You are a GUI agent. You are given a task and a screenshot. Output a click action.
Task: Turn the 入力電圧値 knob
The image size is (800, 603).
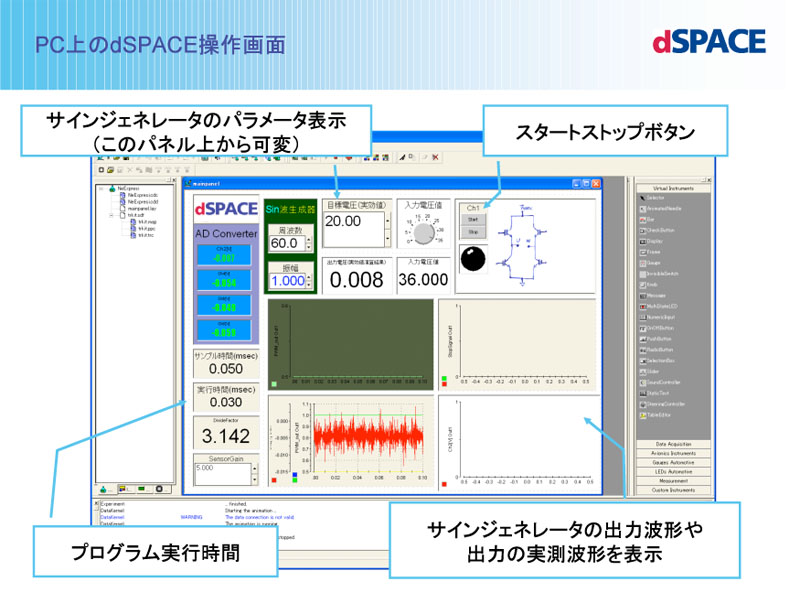tap(424, 233)
